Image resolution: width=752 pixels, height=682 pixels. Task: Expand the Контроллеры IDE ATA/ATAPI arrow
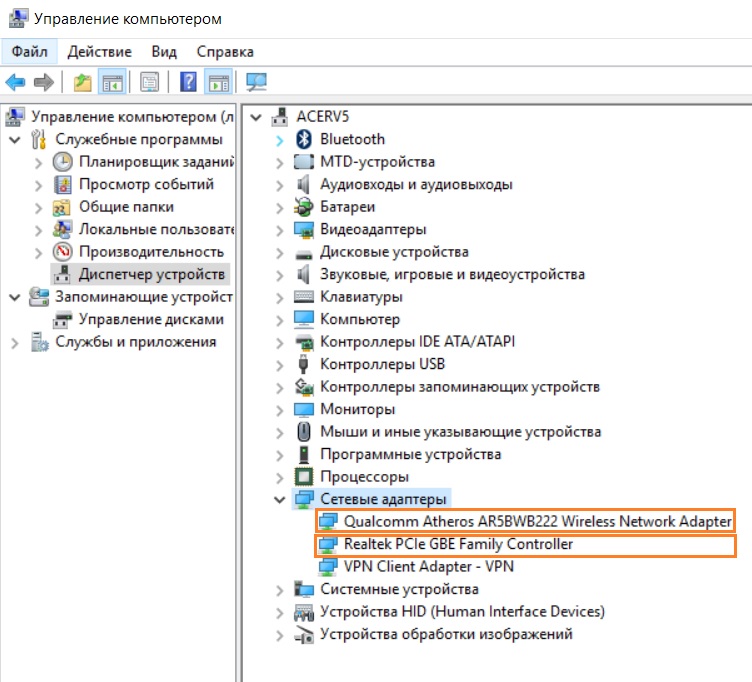click(280, 342)
